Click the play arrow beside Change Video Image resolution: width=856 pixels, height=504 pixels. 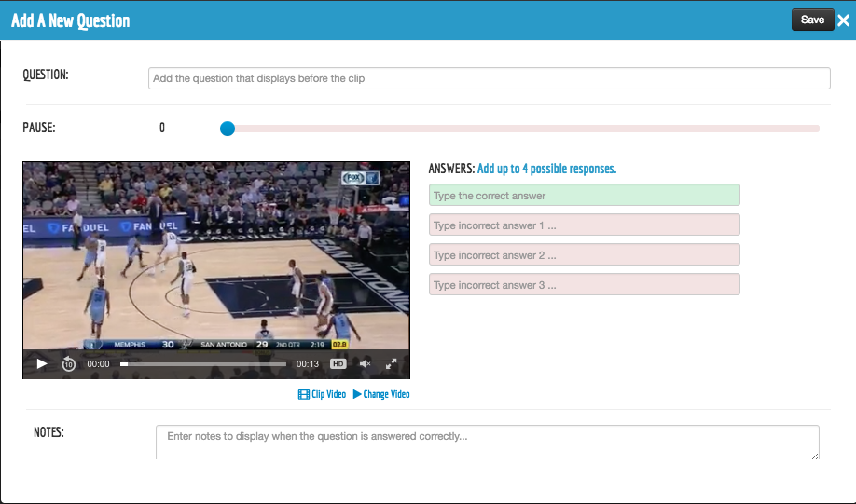click(x=357, y=394)
